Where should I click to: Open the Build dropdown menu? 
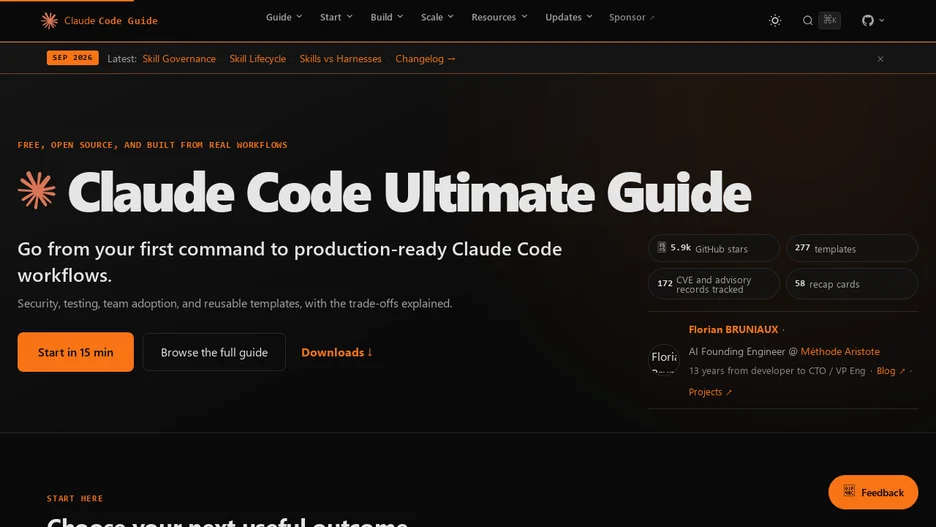387,17
